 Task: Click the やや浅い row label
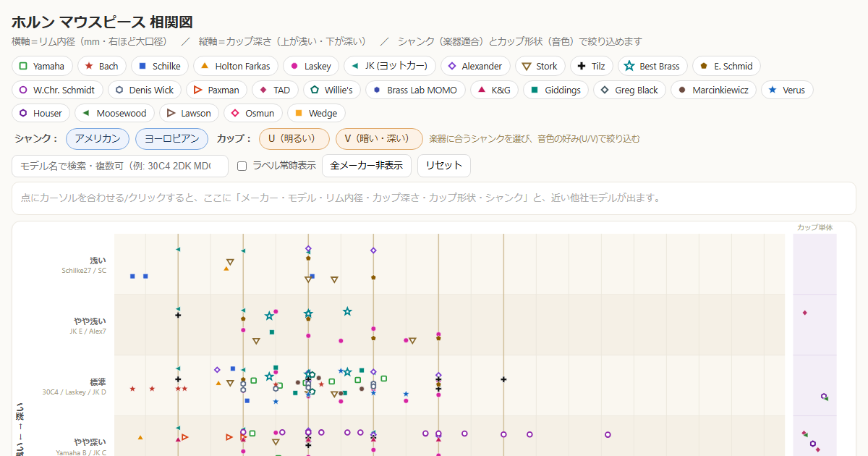pos(90,321)
